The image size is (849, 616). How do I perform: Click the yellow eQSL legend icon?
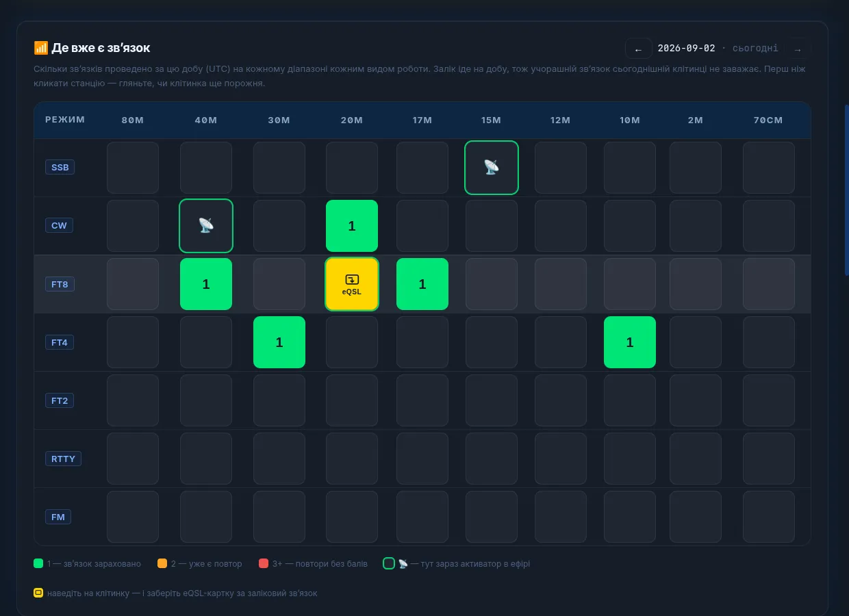pyautogui.click(x=38, y=593)
